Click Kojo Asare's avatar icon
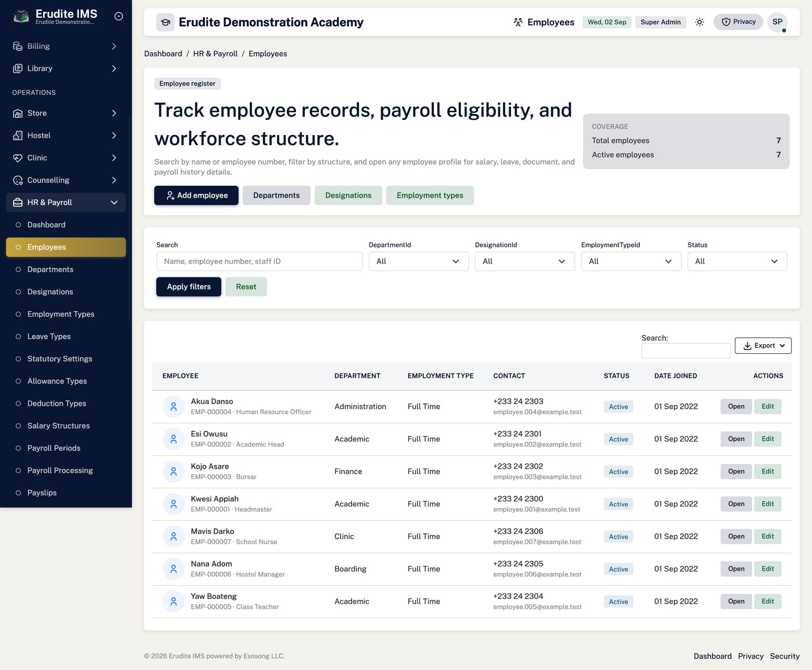Screen dimensions: 812x670 coord(174,472)
